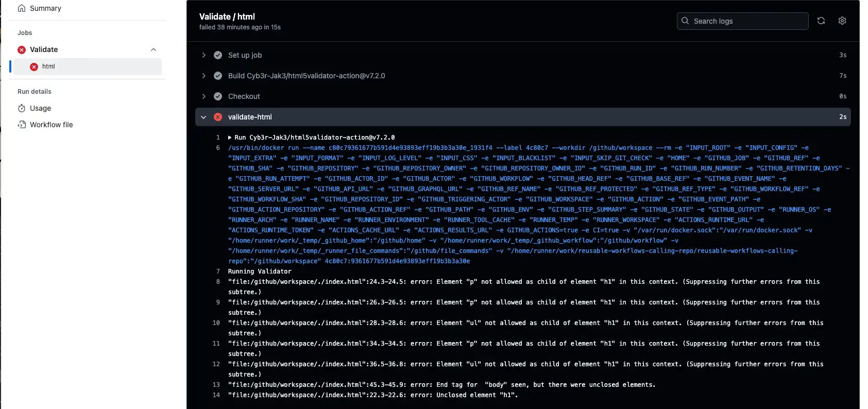Click the success check icon for Build step
The width and height of the screenshot is (868, 409).
point(218,76)
